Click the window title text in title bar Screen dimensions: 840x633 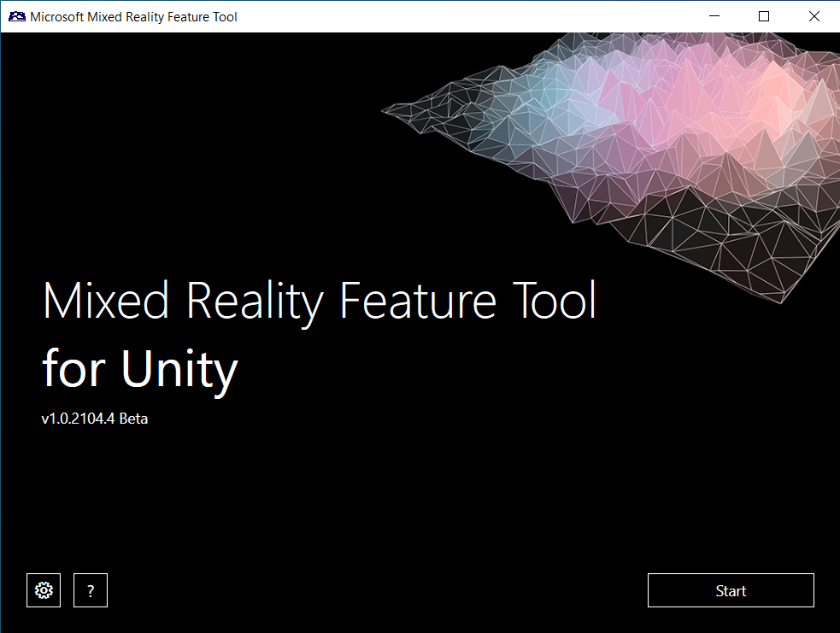point(133,16)
